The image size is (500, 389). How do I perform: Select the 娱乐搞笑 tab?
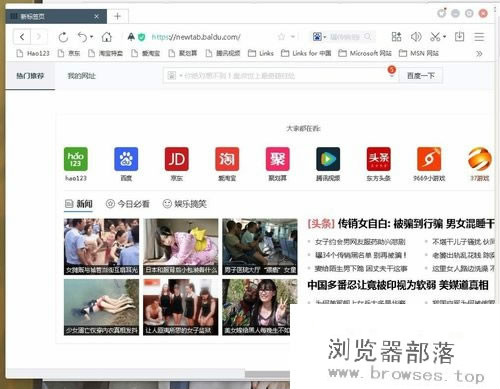[185, 204]
